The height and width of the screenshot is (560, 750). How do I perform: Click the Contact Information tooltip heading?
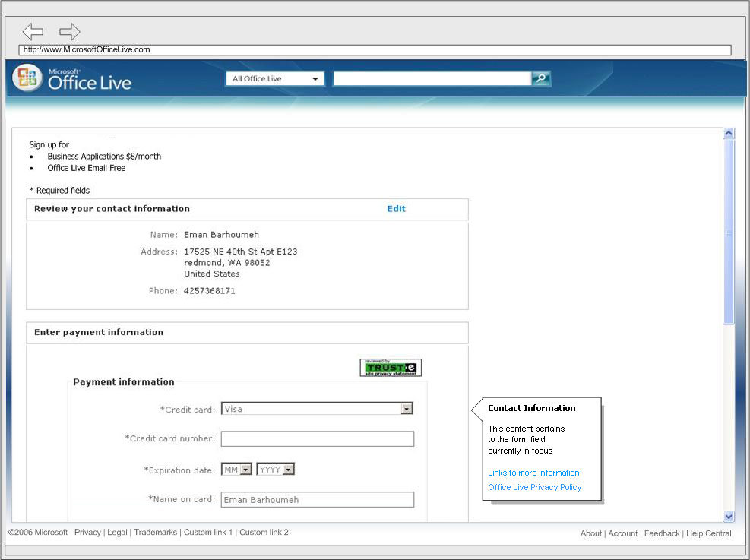[531, 408]
